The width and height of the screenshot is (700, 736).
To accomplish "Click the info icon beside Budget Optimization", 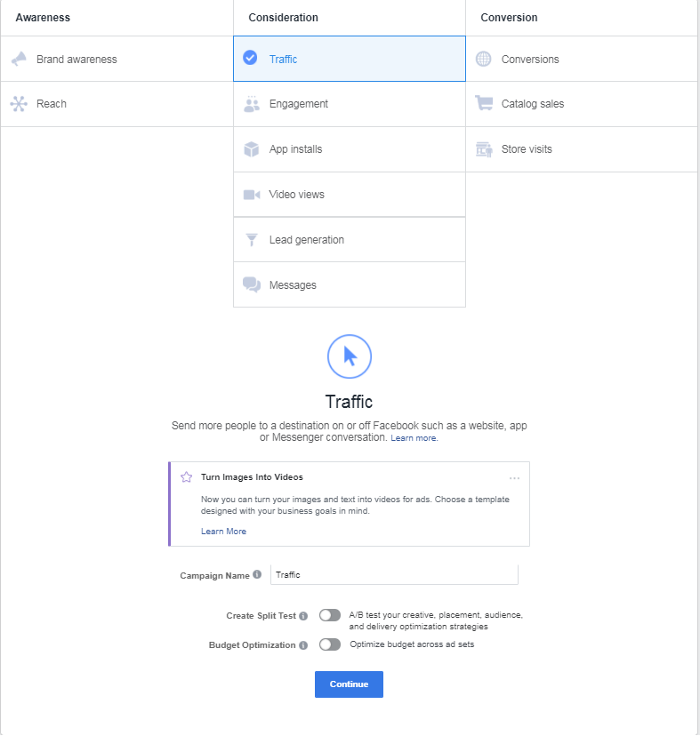I will [303, 645].
